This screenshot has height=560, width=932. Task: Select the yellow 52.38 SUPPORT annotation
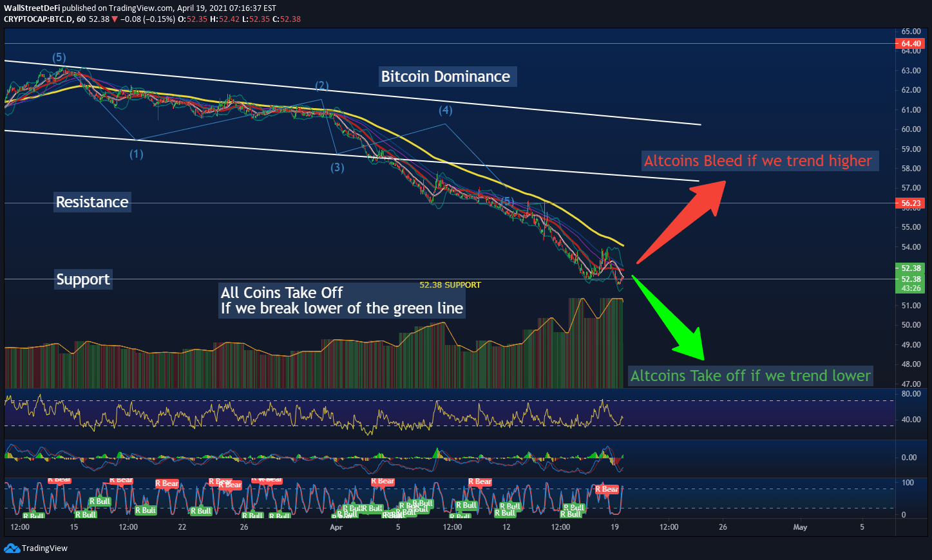pos(450,285)
